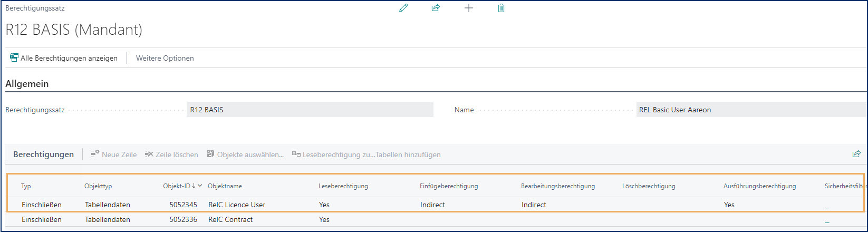
Task: Select Einschließen in ReIC Contract row
Action: coord(42,219)
